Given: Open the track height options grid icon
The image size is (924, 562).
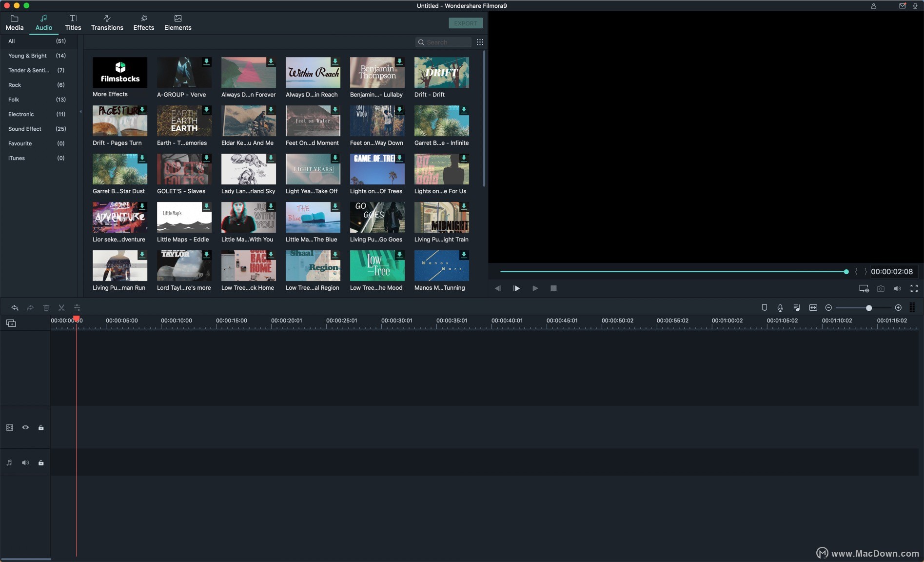Looking at the screenshot, I should click(x=912, y=307).
